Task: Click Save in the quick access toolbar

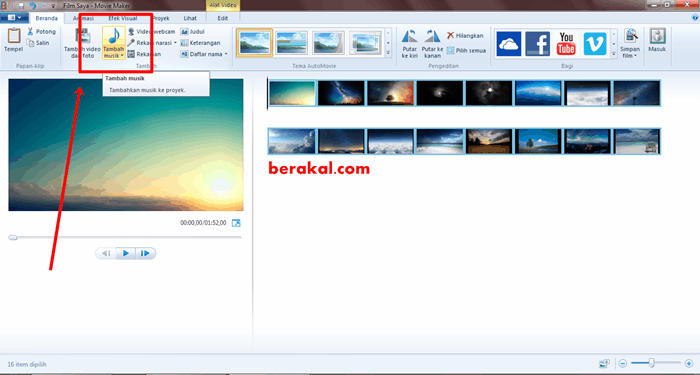Action: pyautogui.click(x=21, y=5)
